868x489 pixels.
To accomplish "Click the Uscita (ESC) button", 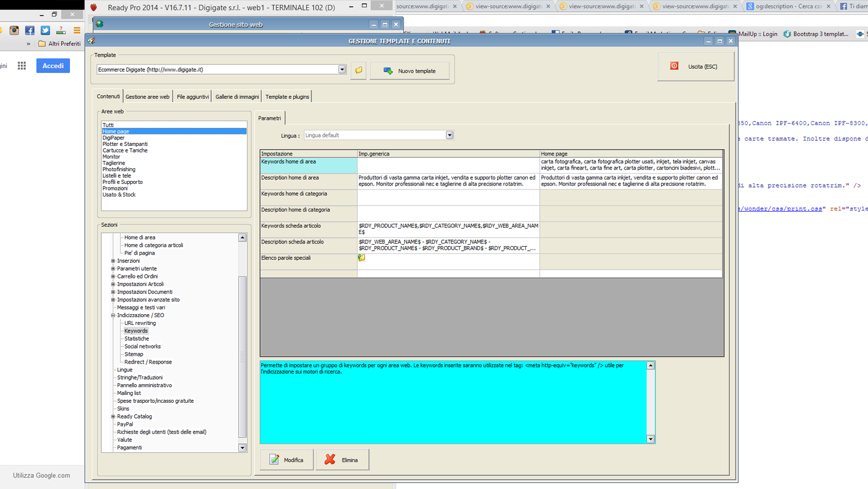I will (695, 66).
